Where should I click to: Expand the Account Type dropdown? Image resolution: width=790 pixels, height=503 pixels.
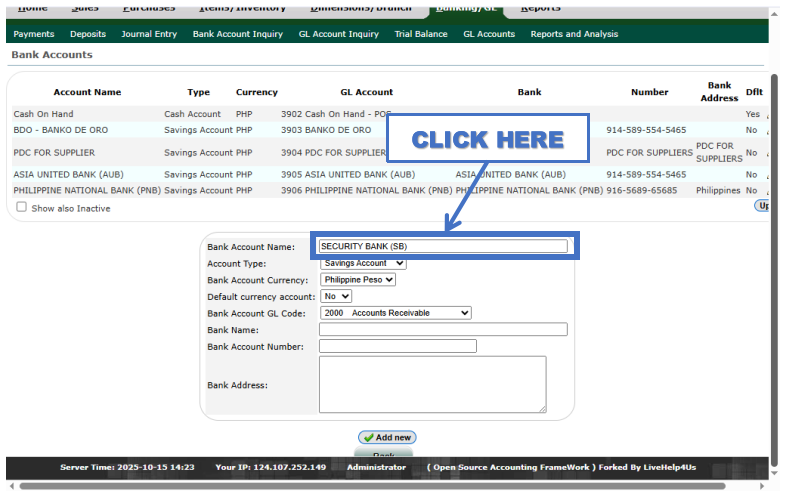click(x=364, y=263)
